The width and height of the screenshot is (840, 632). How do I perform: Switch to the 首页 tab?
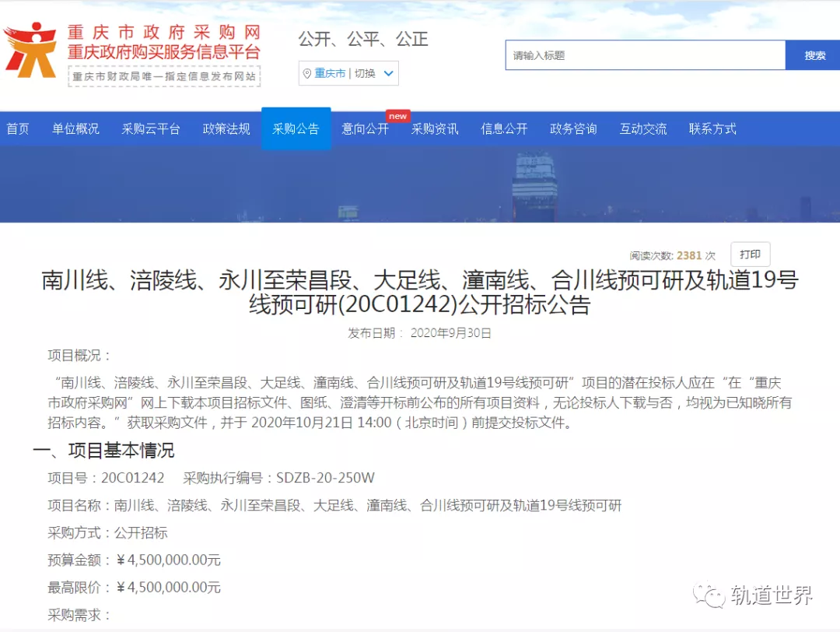[19, 128]
